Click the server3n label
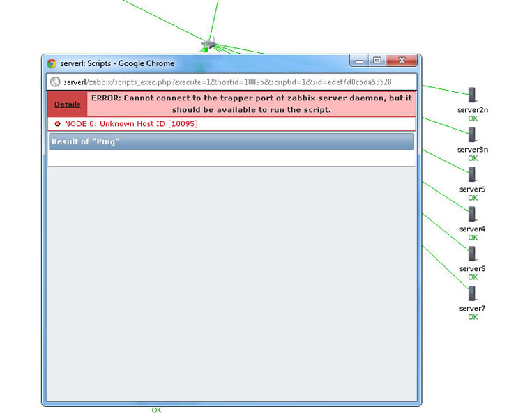Image resolution: width=532 pixels, height=418 pixels. coord(473,150)
